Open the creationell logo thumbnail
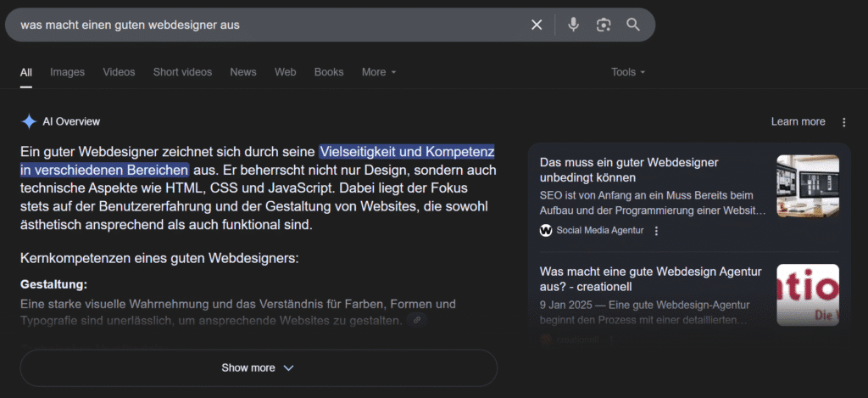Image resolution: width=868 pixels, height=398 pixels. 808,295
